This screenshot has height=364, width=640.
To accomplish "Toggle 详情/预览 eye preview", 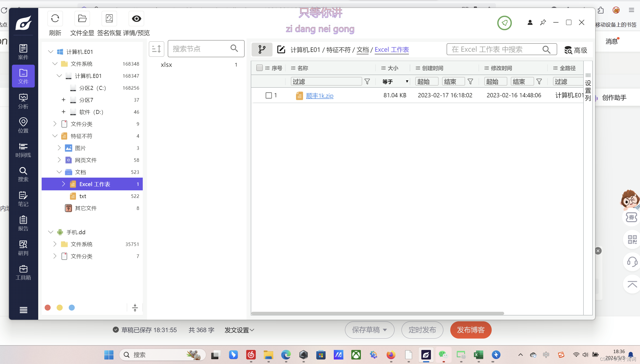I will [136, 19].
